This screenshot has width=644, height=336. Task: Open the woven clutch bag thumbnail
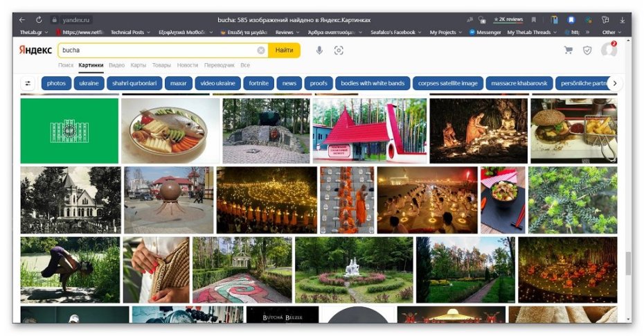[x=156, y=270]
